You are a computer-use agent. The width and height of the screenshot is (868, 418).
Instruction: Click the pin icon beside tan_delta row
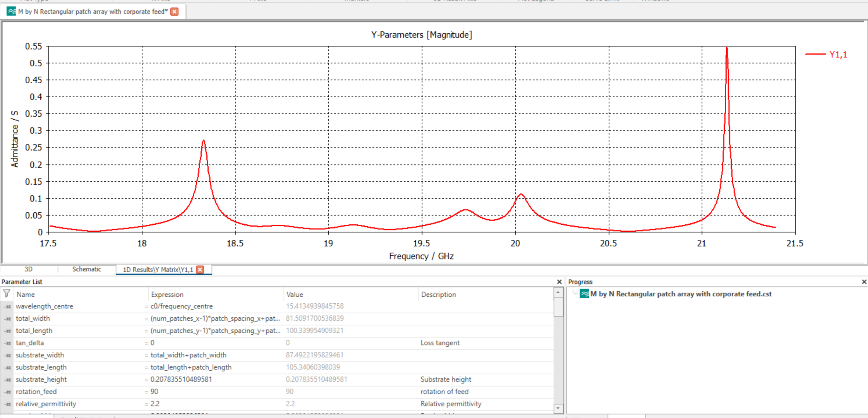click(x=8, y=343)
